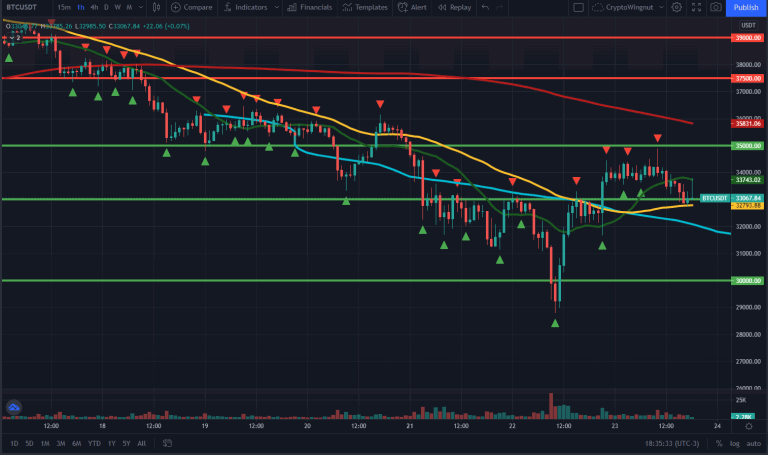Viewport: 768px width, 455px height.
Task: Select the 1D date range
Action: (x=14, y=443)
